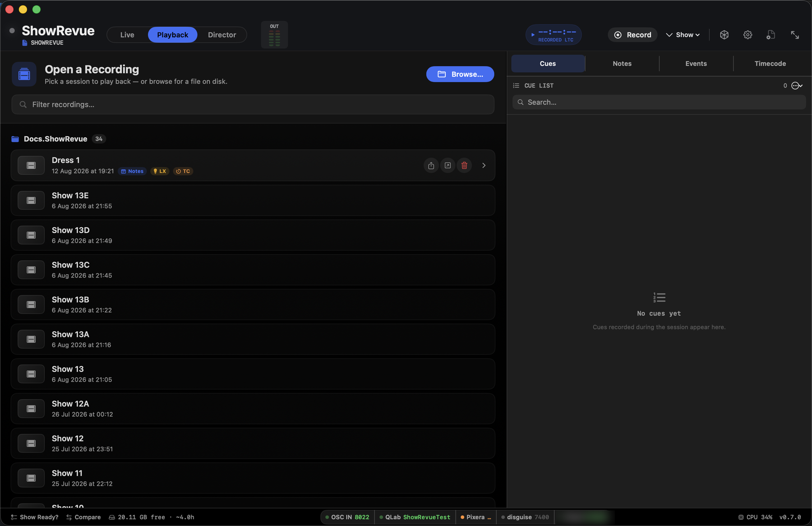Click the OUT audio level meter
Viewport: 812px width, 526px height.
pyautogui.click(x=274, y=35)
